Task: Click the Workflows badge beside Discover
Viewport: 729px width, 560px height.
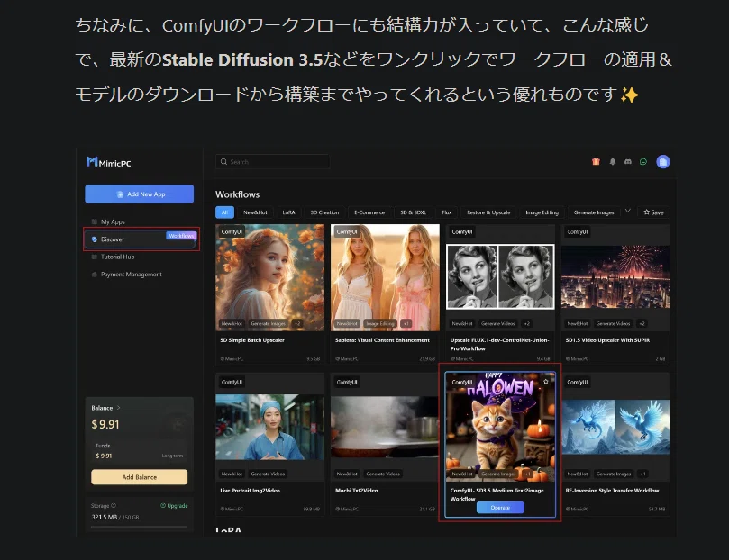Action: click(181, 236)
